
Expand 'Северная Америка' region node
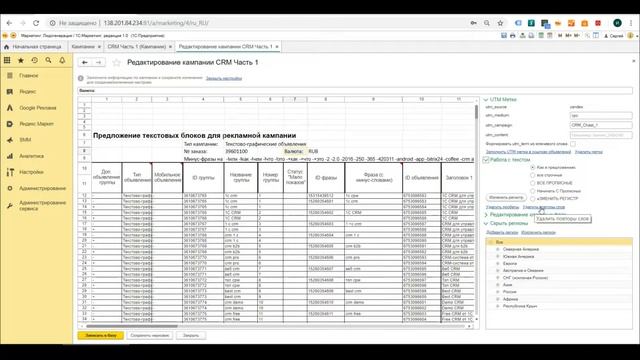498,249
